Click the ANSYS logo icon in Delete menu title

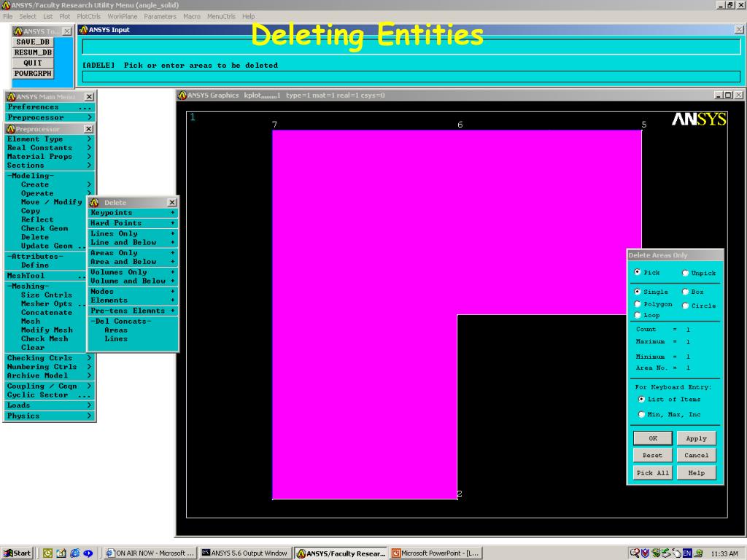coord(94,203)
